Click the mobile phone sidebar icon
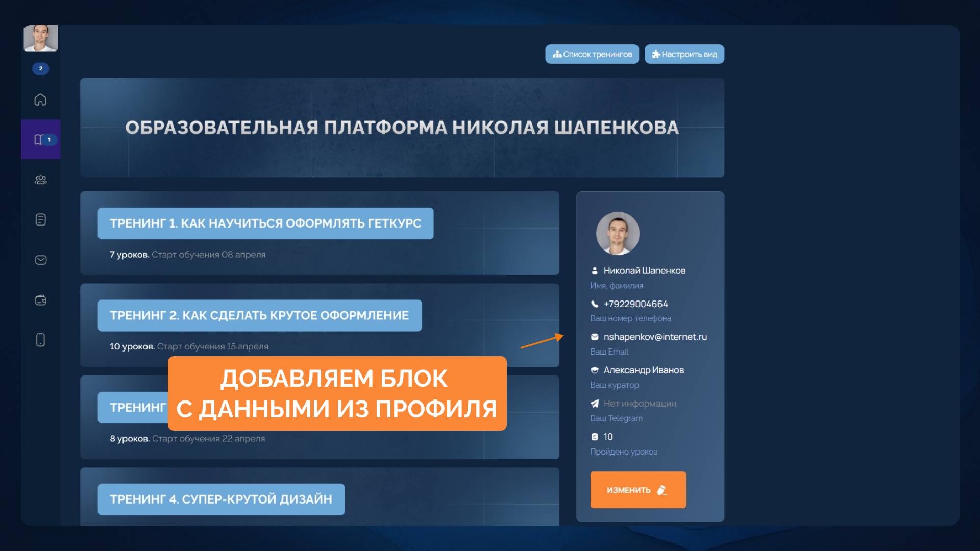This screenshot has height=551, width=980. [x=40, y=340]
